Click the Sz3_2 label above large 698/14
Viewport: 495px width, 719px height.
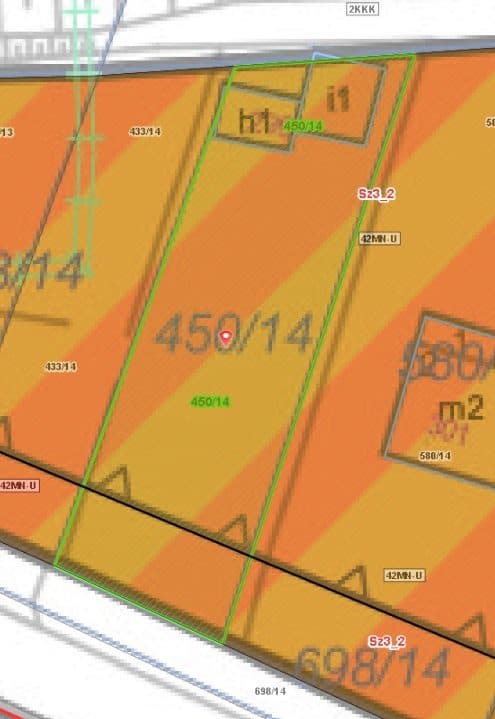coord(387,642)
